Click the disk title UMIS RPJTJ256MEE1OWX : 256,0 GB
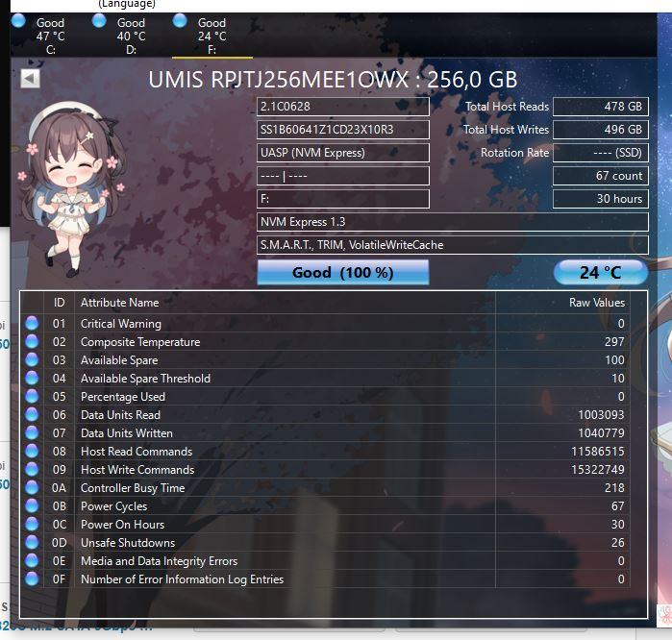Viewport: 672px width, 640px height. pyautogui.click(x=333, y=80)
